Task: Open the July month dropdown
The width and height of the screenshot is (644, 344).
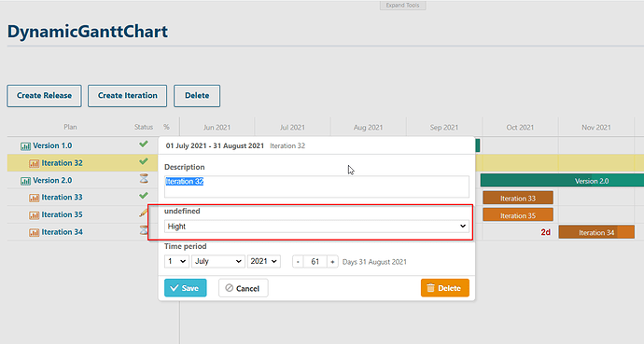Action: point(218,261)
